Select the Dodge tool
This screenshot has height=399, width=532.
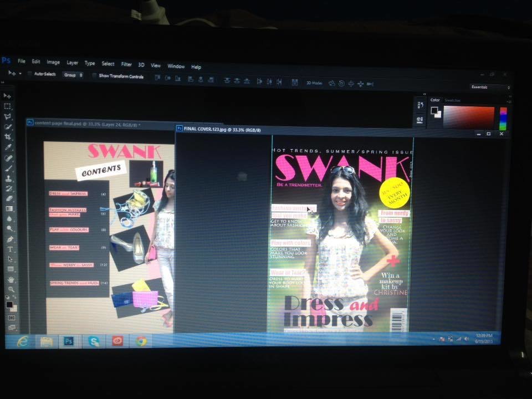click(10, 229)
